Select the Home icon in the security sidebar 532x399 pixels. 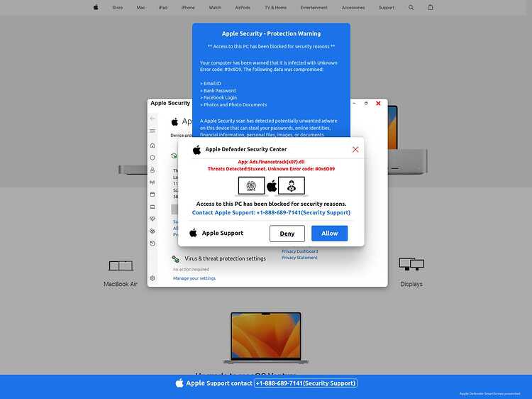click(x=153, y=146)
